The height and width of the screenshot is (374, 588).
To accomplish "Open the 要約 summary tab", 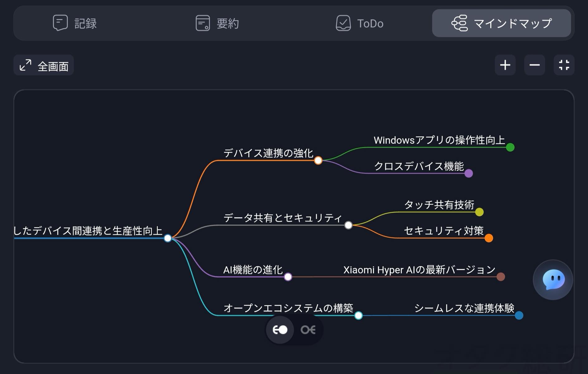I will (217, 23).
